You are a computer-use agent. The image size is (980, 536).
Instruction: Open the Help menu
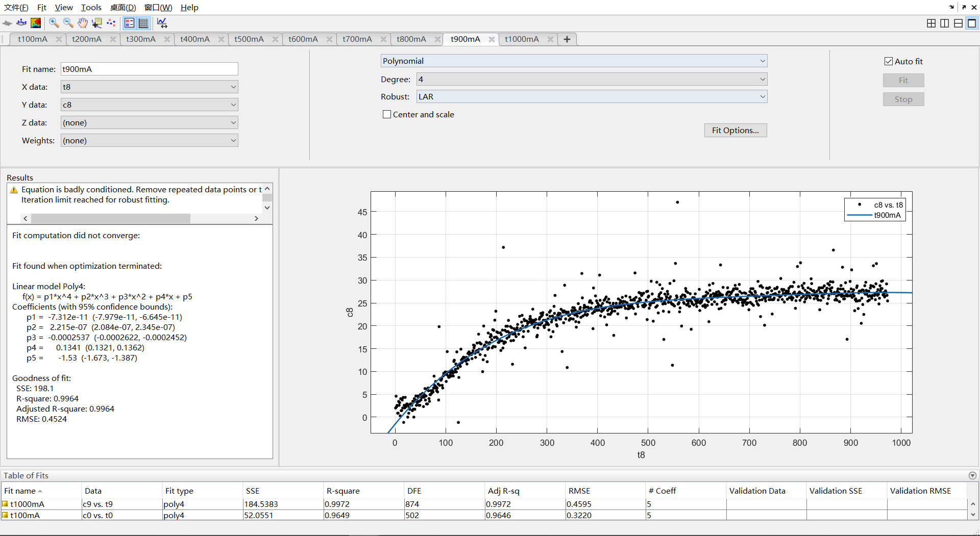click(189, 7)
